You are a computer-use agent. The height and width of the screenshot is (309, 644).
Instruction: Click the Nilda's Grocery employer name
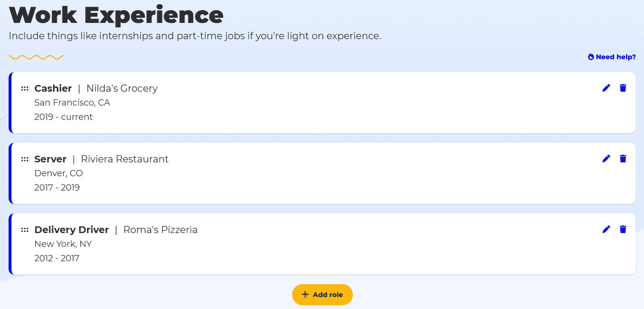(x=121, y=88)
